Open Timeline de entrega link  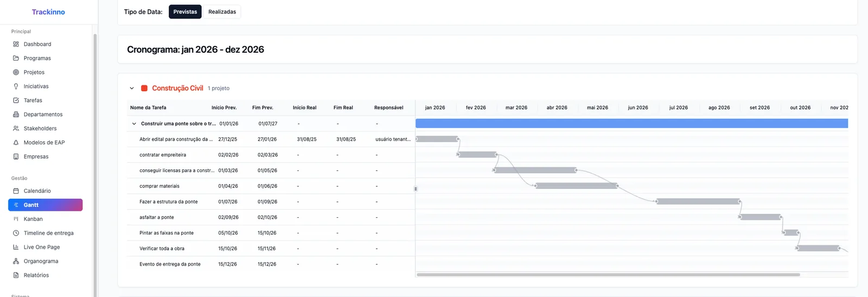coord(46,233)
